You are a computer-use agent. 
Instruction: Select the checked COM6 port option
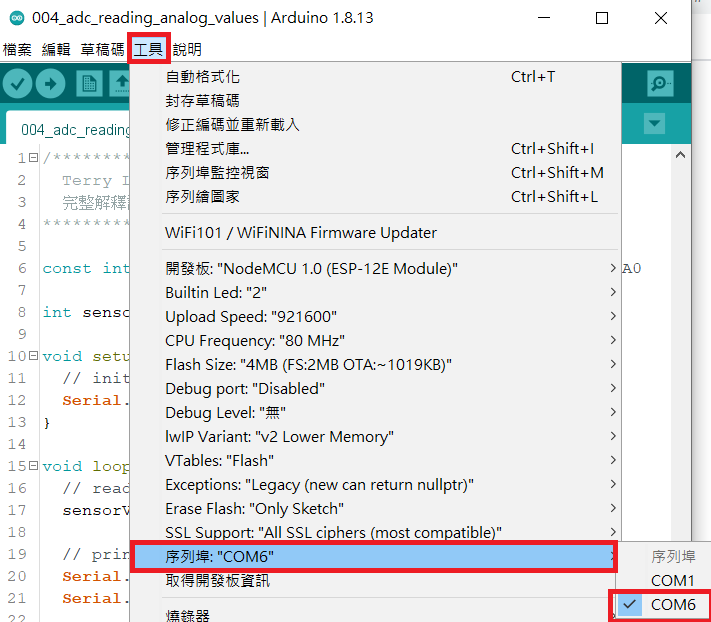point(672,605)
